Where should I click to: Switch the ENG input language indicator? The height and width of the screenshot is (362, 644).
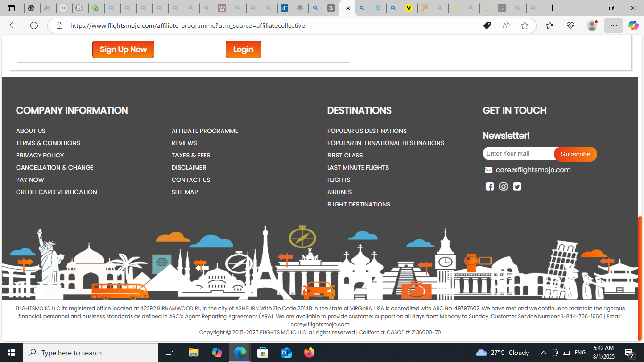(x=580, y=353)
